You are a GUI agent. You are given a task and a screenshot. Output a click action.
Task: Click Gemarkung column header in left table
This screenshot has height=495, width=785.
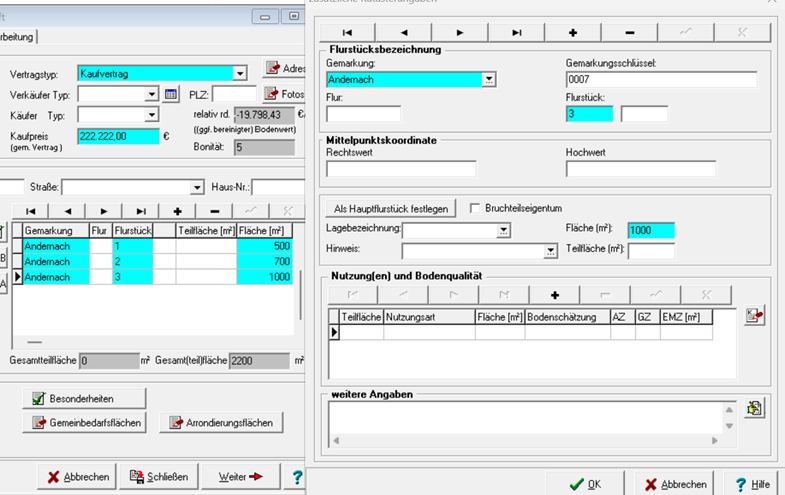coord(56,231)
